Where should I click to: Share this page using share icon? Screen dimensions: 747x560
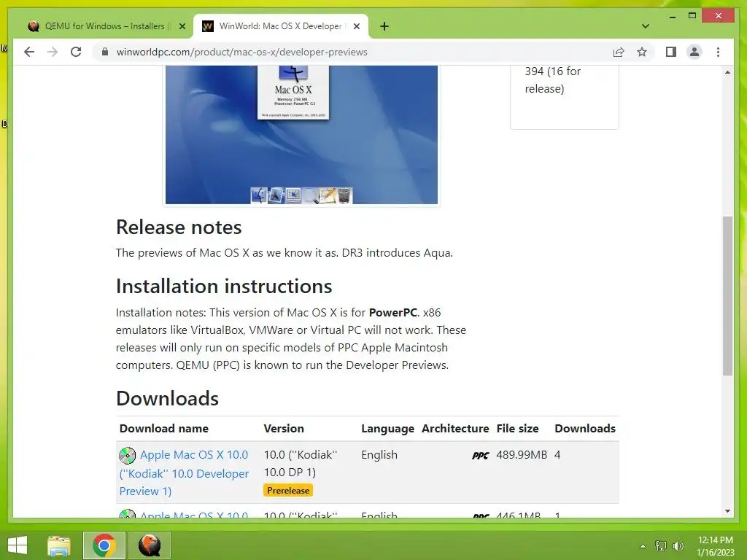coord(619,52)
